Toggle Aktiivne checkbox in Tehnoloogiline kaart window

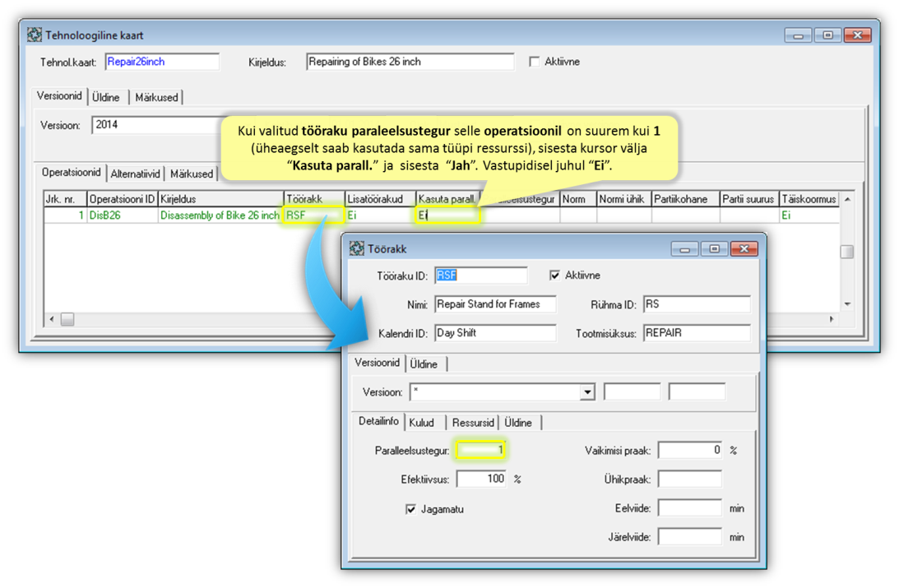coord(535,62)
